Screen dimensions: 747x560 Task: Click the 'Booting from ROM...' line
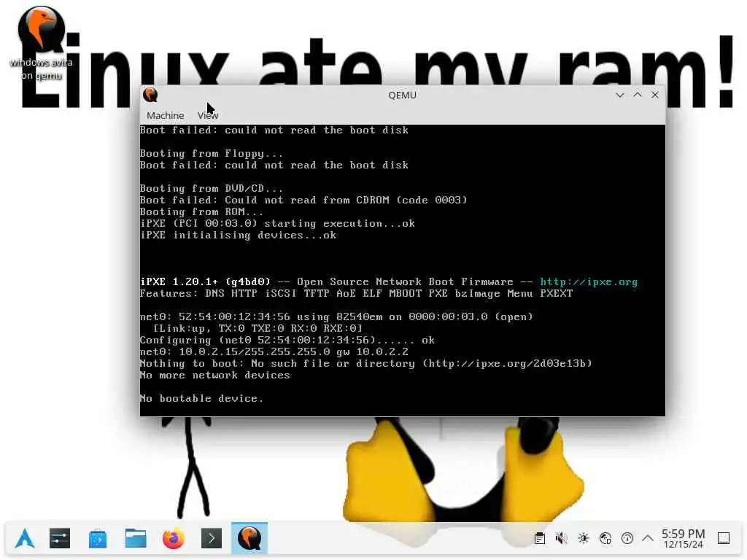201,212
